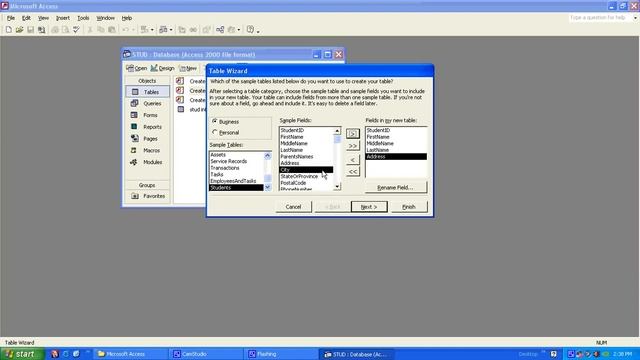The height and width of the screenshot is (360, 640).
Task: Click Sample Fields scroll up arrow
Action: point(337,131)
